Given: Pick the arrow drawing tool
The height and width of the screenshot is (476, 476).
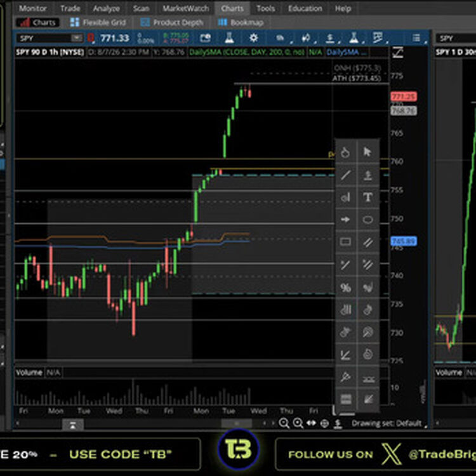Looking at the screenshot, I should 345,220.
